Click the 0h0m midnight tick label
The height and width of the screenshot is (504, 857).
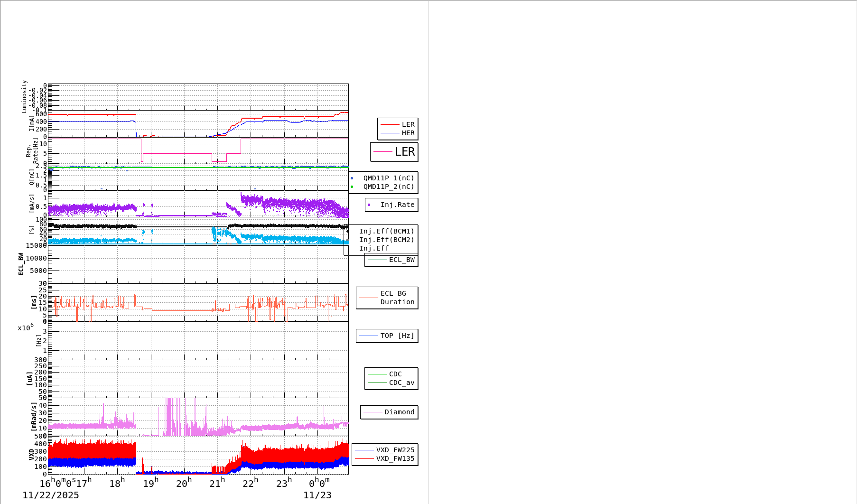pos(319,483)
